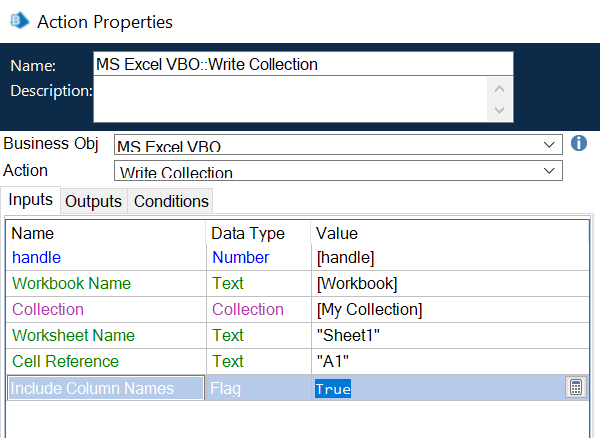Click the Name text field
Screen dimensions: 600x438
(x=302, y=64)
